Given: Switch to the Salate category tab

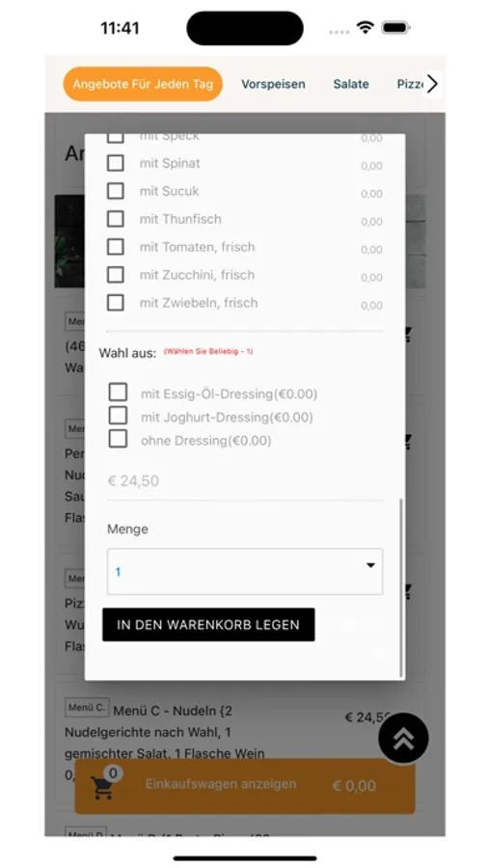Looking at the screenshot, I should click(351, 84).
